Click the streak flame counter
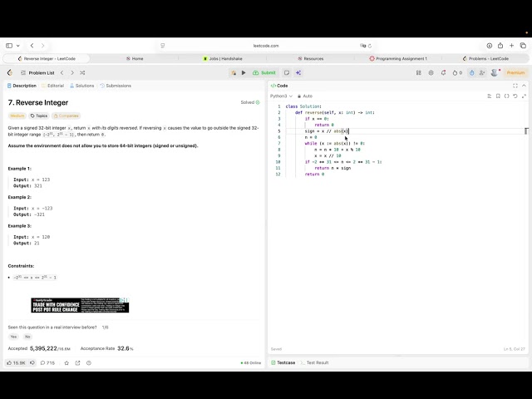Image resolution: width=532 pixels, height=399 pixels. pos(457,72)
